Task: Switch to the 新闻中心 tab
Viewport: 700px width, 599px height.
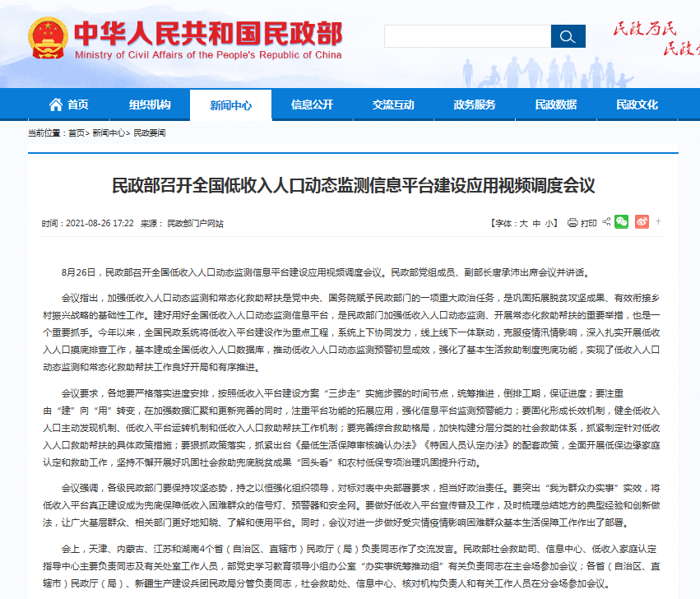Action: tap(230, 105)
